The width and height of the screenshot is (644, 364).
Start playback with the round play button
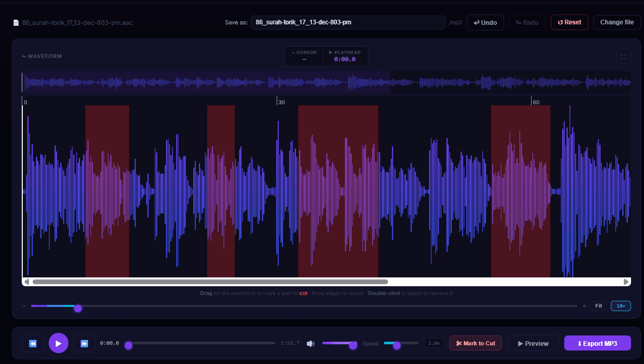pos(59,343)
